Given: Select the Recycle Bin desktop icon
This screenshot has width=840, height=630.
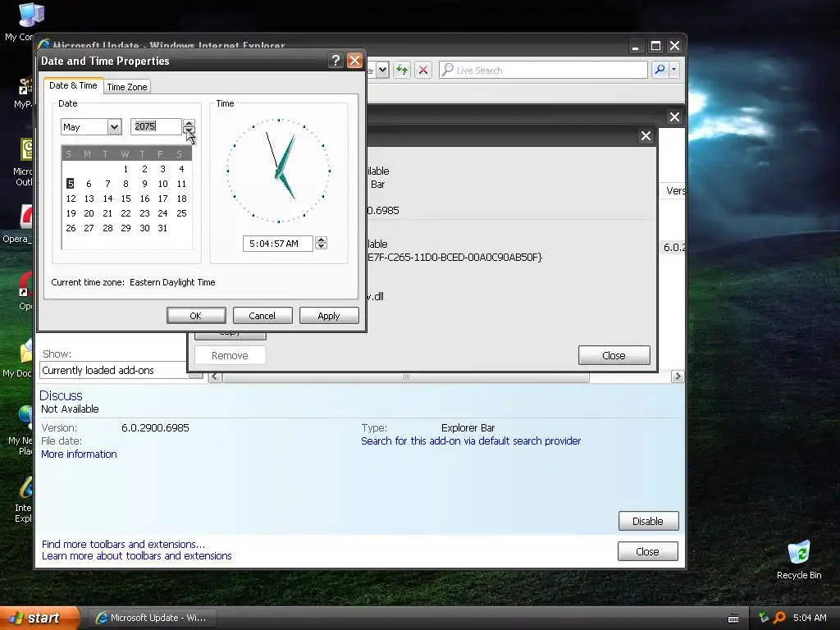Looking at the screenshot, I should tap(799, 559).
